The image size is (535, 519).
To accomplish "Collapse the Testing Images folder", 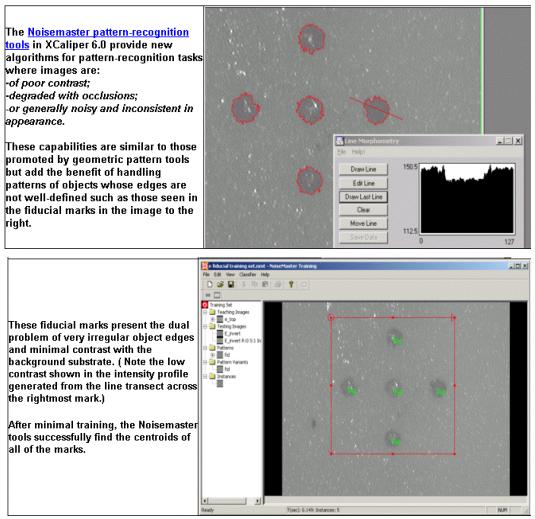I will 205,326.
